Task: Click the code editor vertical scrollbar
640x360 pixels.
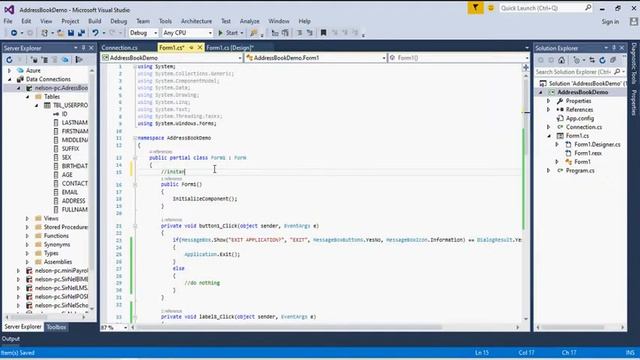Action: pyautogui.click(x=526, y=196)
